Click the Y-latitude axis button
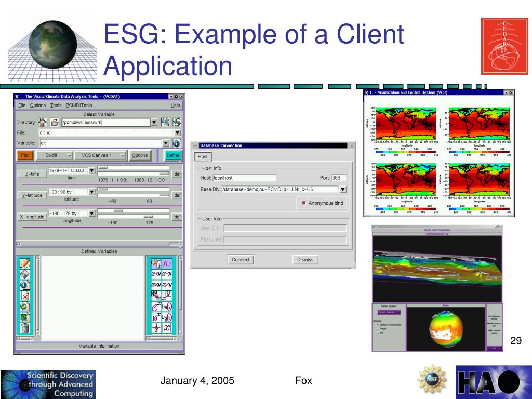Screen dimensions: 532x399 (x=32, y=195)
